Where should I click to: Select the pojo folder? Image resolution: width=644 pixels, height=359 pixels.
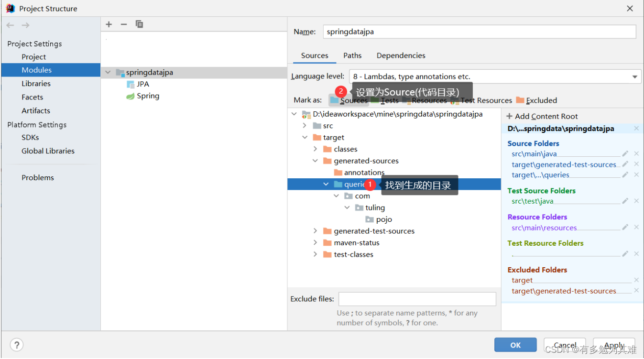pyautogui.click(x=379, y=219)
